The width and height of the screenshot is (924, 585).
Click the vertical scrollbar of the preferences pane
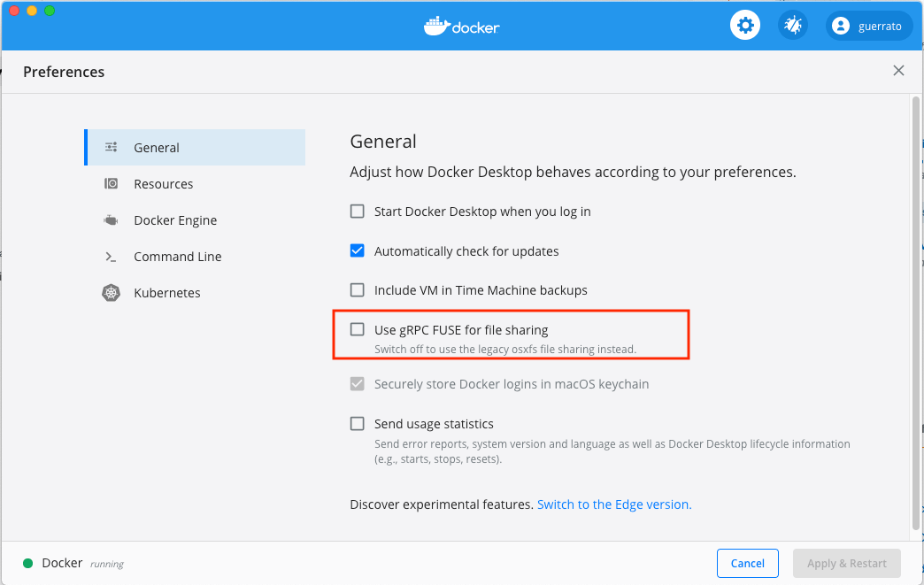tap(916, 313)
